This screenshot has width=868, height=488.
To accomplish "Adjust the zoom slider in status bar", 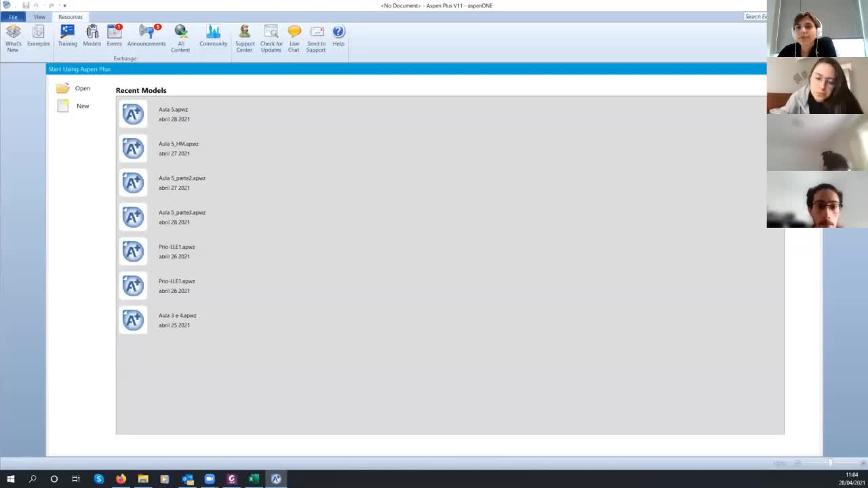I will pos(830,463).
